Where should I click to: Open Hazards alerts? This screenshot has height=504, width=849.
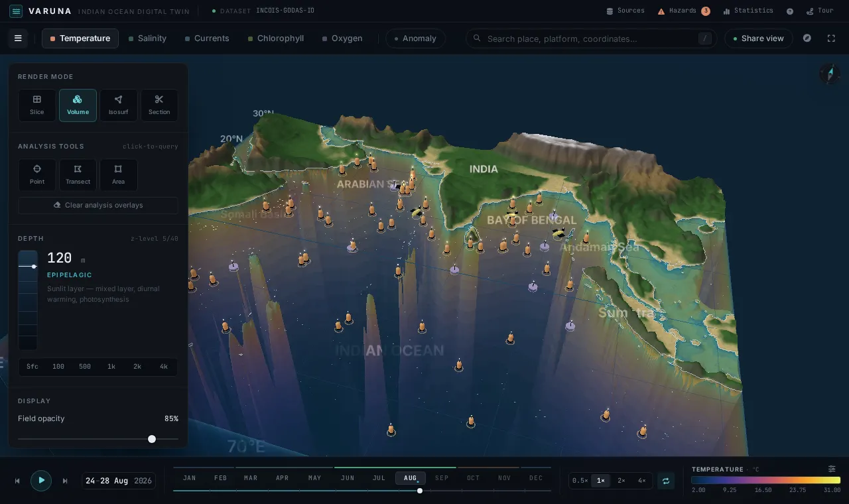click(684, 11)
